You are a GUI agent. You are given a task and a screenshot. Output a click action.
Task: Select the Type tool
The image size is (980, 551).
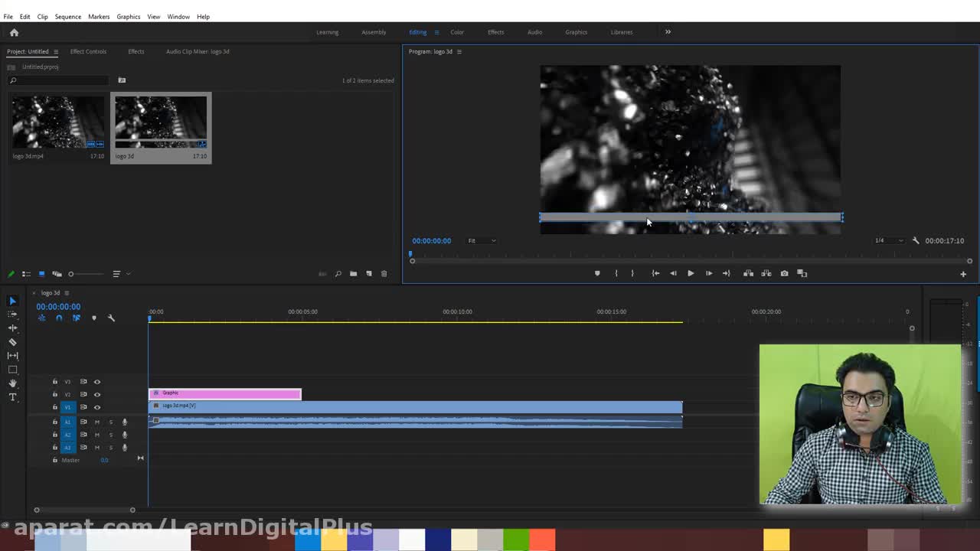(12, 397)
